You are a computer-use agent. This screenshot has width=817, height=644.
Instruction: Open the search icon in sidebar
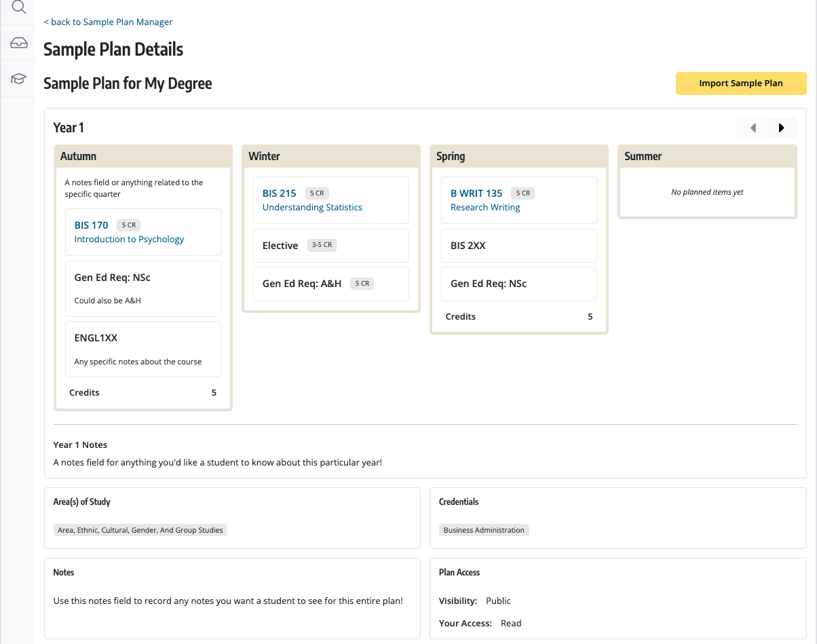click(19, 7)
